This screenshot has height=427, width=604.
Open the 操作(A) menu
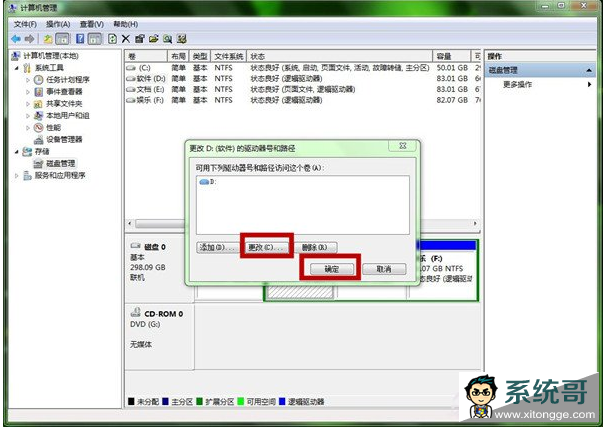tap(58, 24)
